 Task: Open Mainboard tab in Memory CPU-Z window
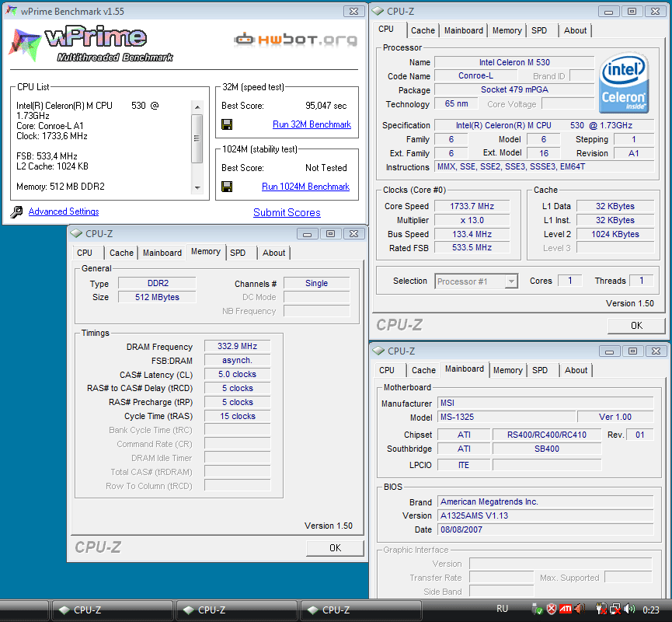pyautogui.click(x=162, y=253)
